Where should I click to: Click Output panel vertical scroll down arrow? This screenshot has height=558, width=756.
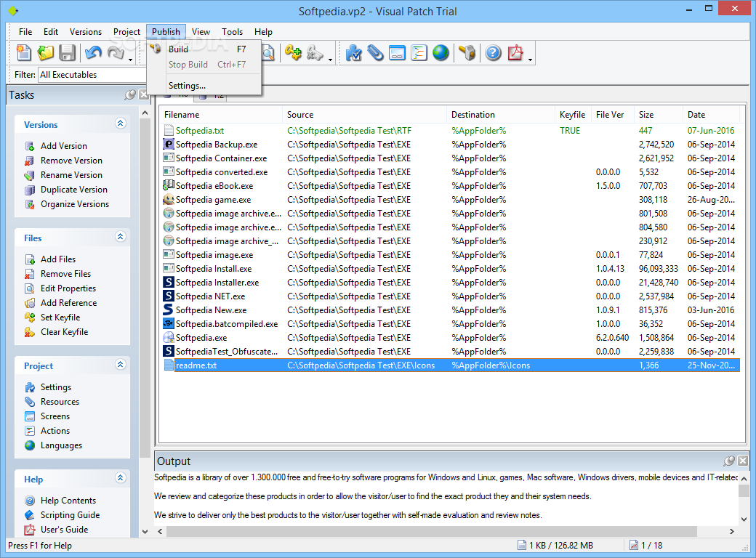pyautogui.click(x=744, y=519)
